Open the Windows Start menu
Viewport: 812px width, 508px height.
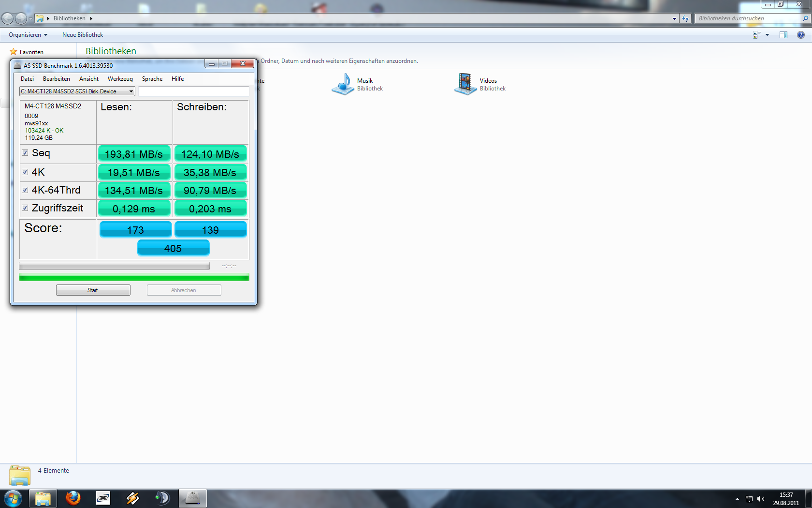[13, 498]
